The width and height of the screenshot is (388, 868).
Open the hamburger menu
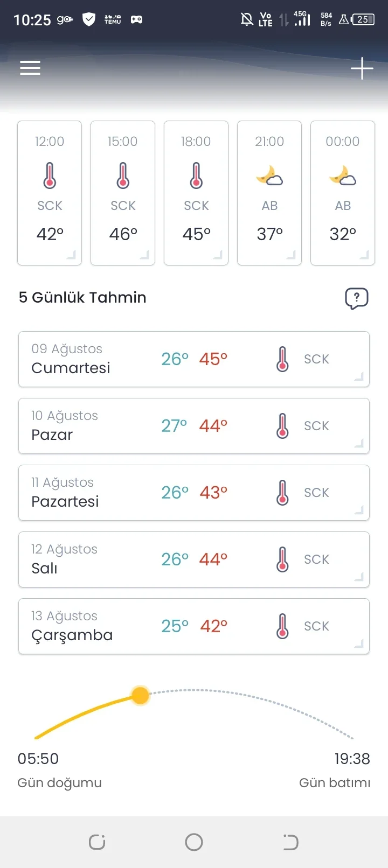click(x=30, y=68)
